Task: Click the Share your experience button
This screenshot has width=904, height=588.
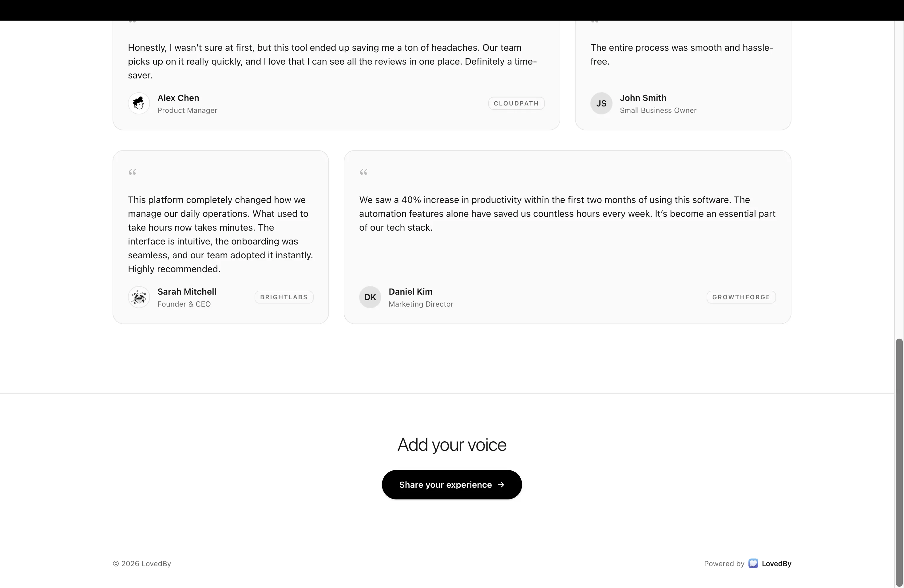Action: (x=452, y=485)
